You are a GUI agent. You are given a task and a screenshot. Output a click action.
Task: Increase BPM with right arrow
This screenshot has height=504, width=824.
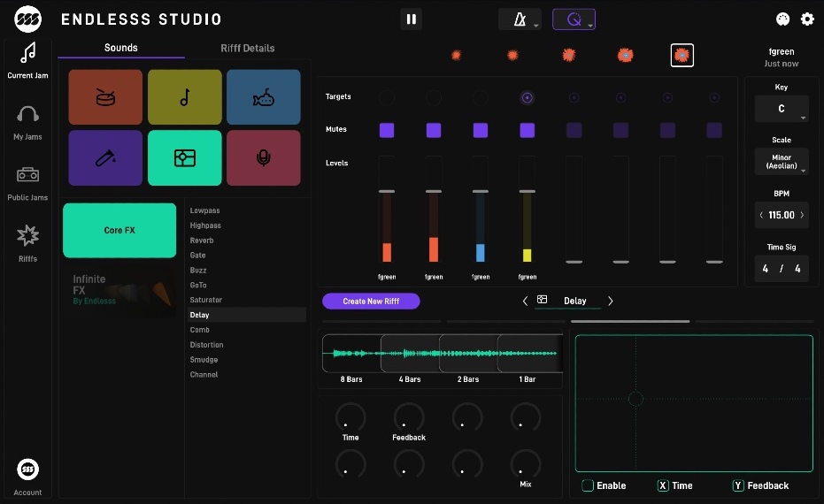802,215
